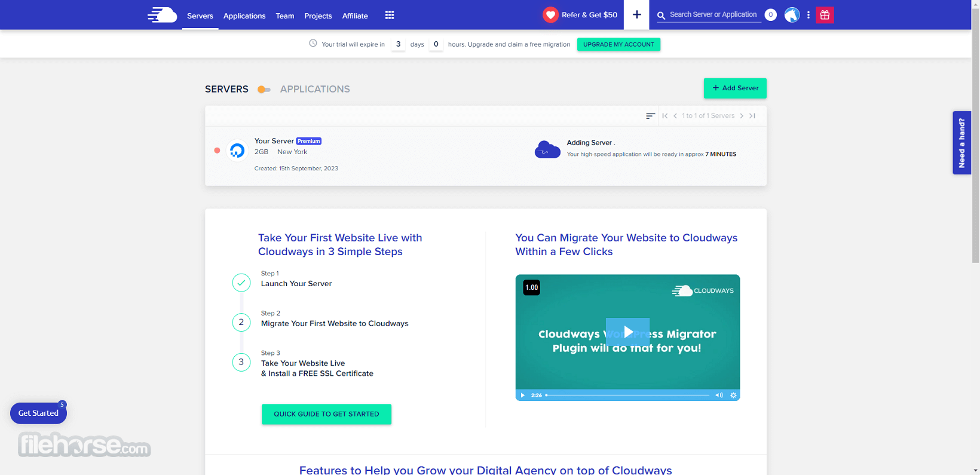Screen dimensions: 980x475
Task: Play the migration video with center button
Action: [x=627, y=332]
